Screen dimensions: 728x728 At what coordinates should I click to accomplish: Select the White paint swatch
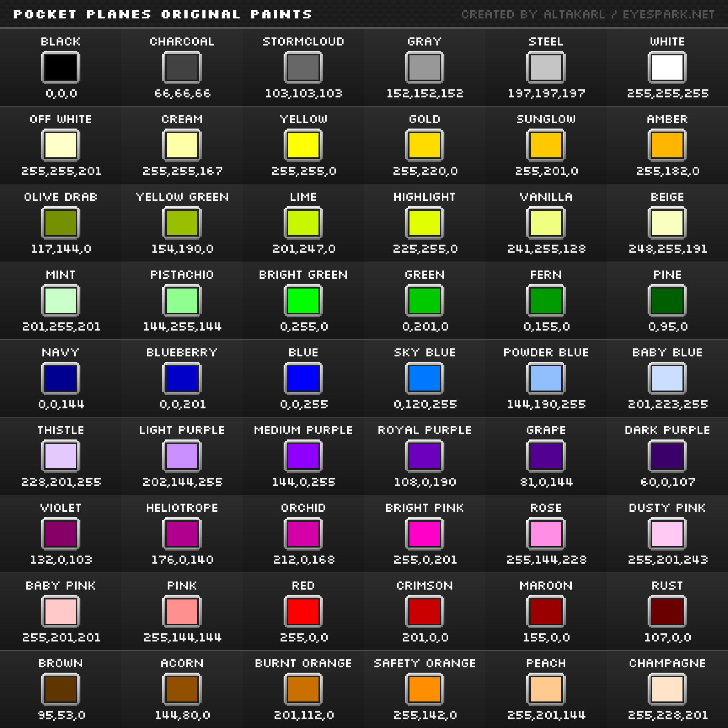pos(667,68)
